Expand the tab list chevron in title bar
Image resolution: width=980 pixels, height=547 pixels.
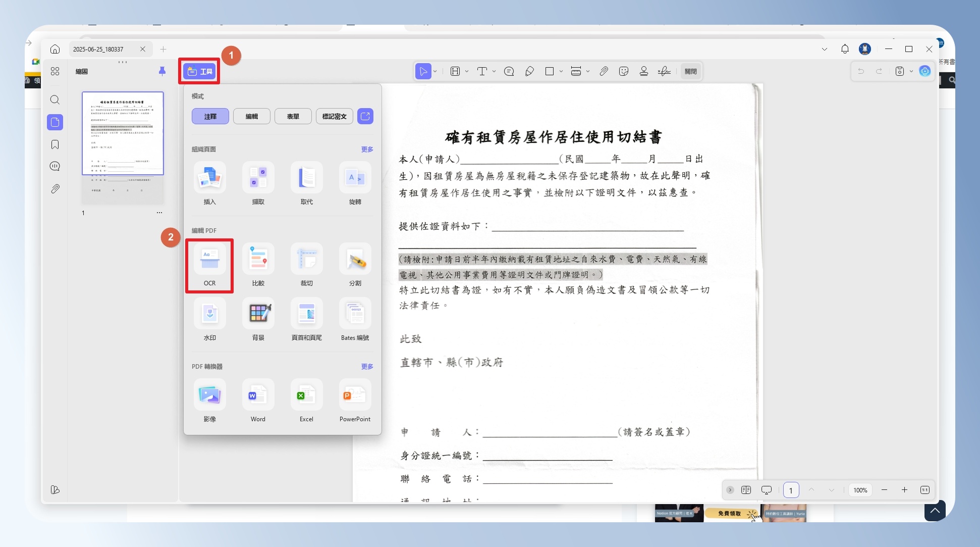point(825,49)
